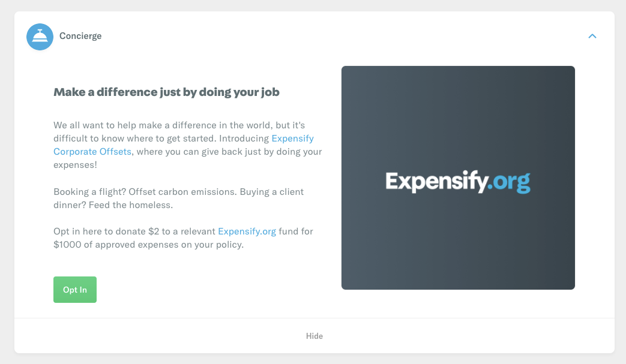626x364 pixels.
Task: Open the Expensify link ending the second line
Action: click(293, 139)
